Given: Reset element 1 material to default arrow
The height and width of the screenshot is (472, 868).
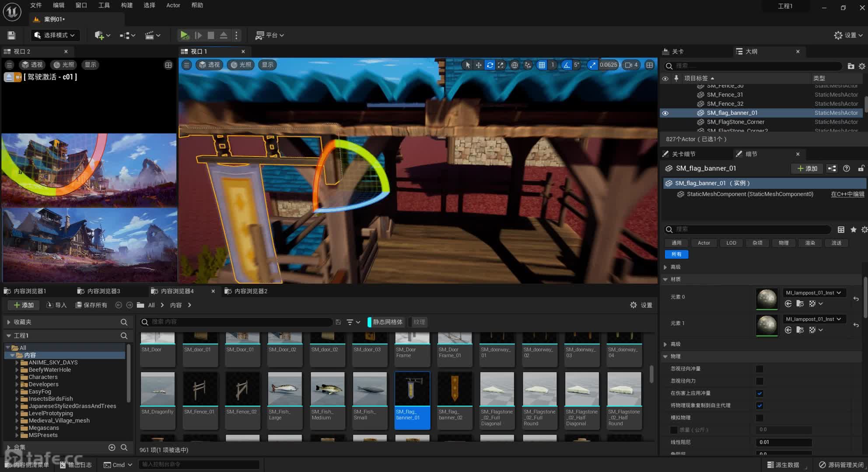Looking at the screenshot, I should point(856,325).
